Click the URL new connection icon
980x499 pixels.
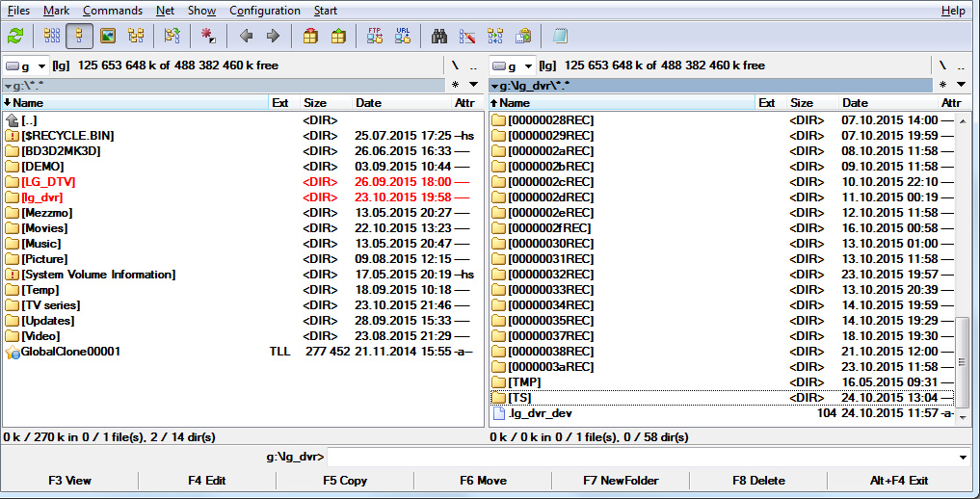(402, 37)
